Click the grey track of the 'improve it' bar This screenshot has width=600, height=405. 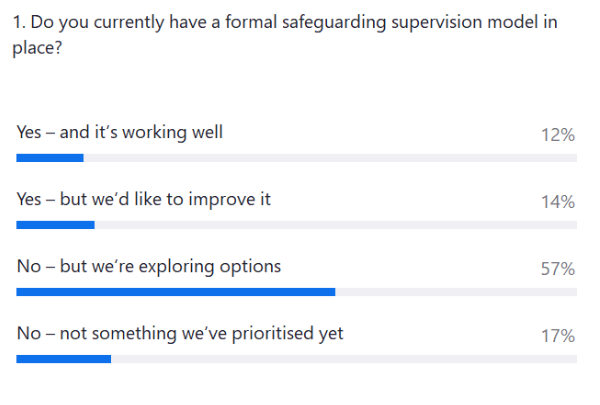click(x=336, y=225)
